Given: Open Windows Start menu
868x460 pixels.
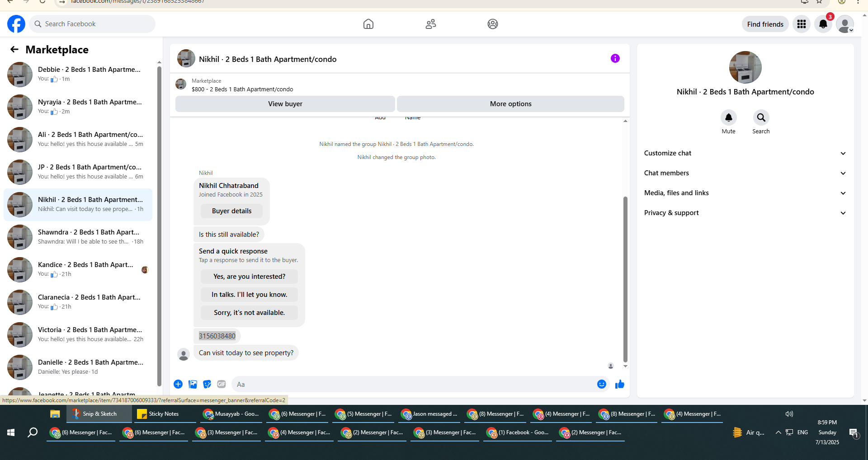Looking at the screenshot, I should click(11, 432).
